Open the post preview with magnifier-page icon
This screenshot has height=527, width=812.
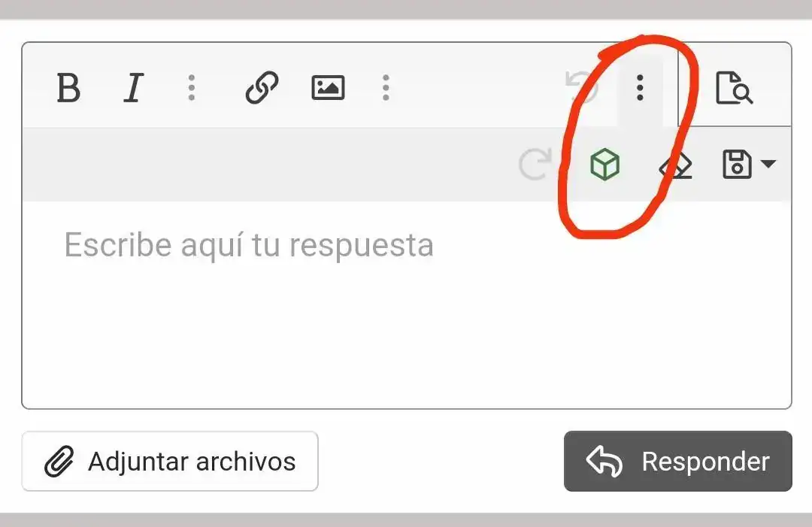click(x=734, y=88)
